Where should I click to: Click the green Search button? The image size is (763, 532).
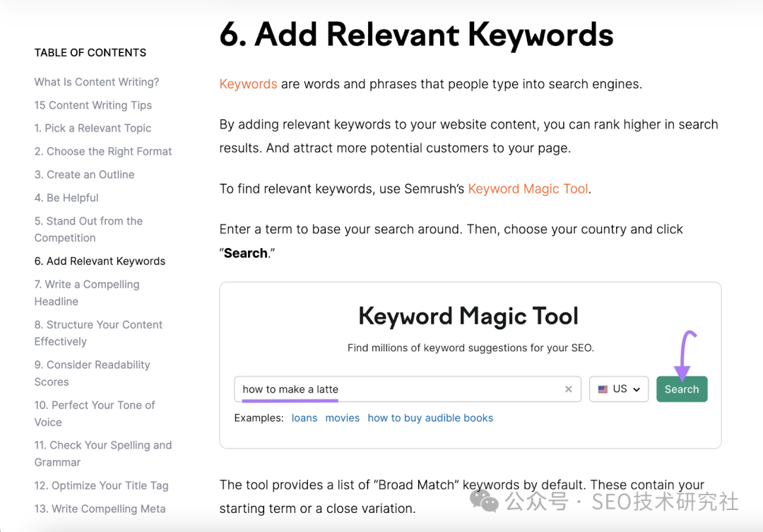coord(681,389)
